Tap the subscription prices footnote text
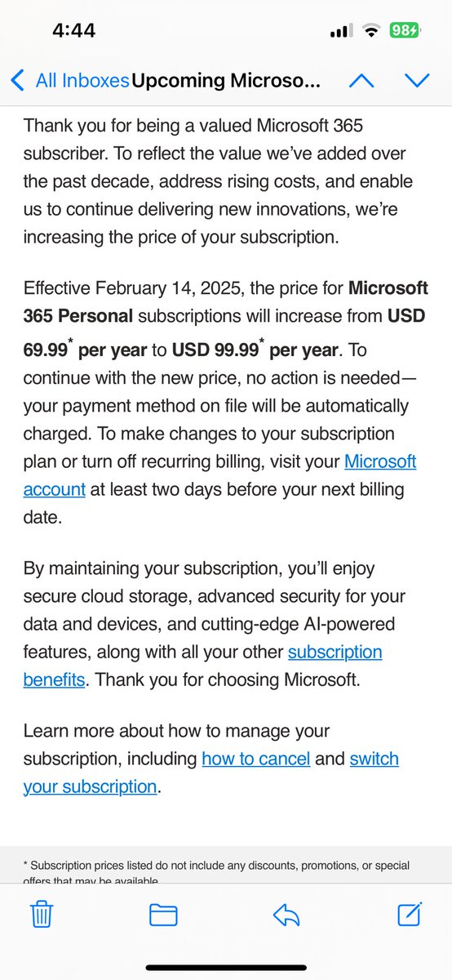This screenshot has height=980, width=452. coord(216,873)
